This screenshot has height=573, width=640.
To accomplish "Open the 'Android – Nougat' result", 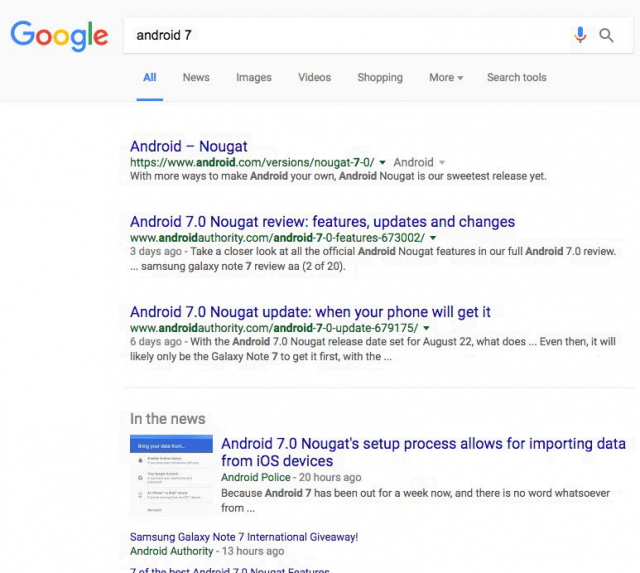I will 189,146.
